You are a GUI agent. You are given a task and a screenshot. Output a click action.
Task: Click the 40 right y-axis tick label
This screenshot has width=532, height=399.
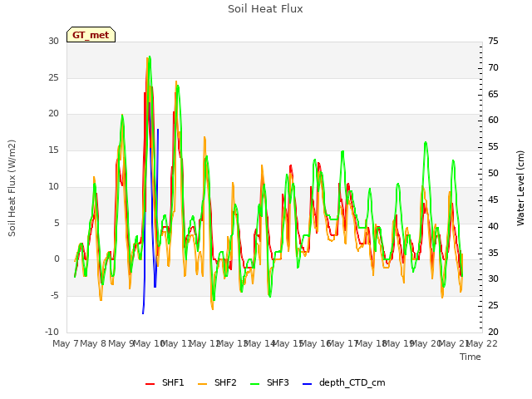pos(493,226)
